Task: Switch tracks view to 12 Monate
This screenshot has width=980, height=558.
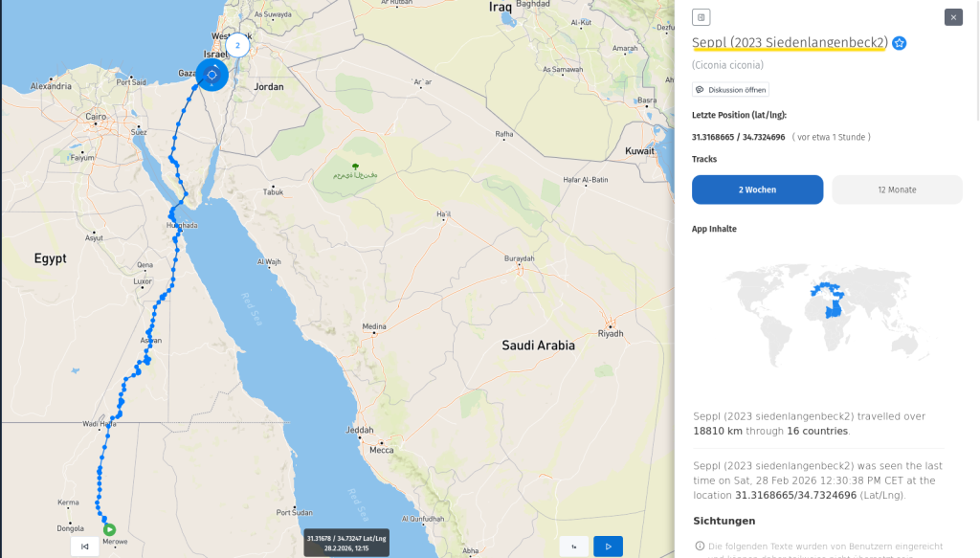Action: point(897,190)
